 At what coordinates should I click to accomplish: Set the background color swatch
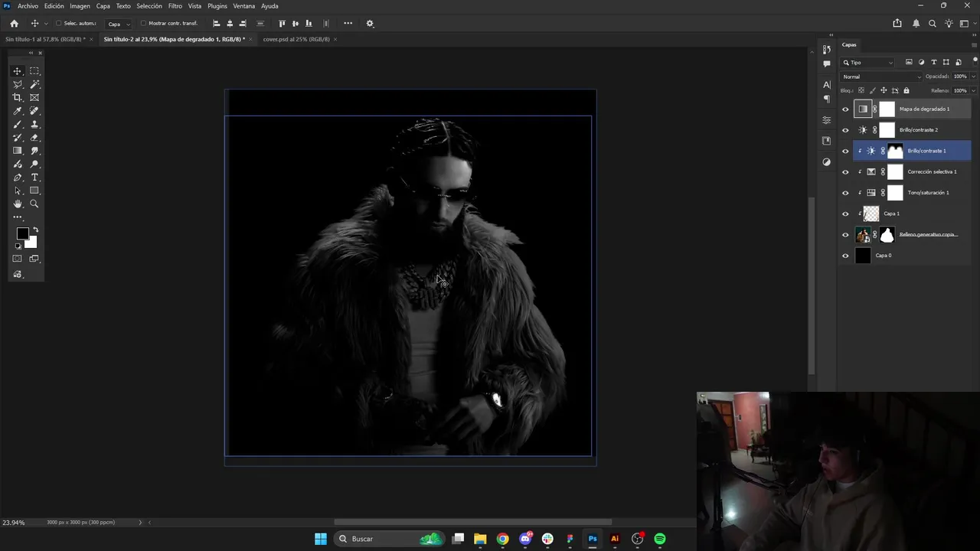[31, 243]
